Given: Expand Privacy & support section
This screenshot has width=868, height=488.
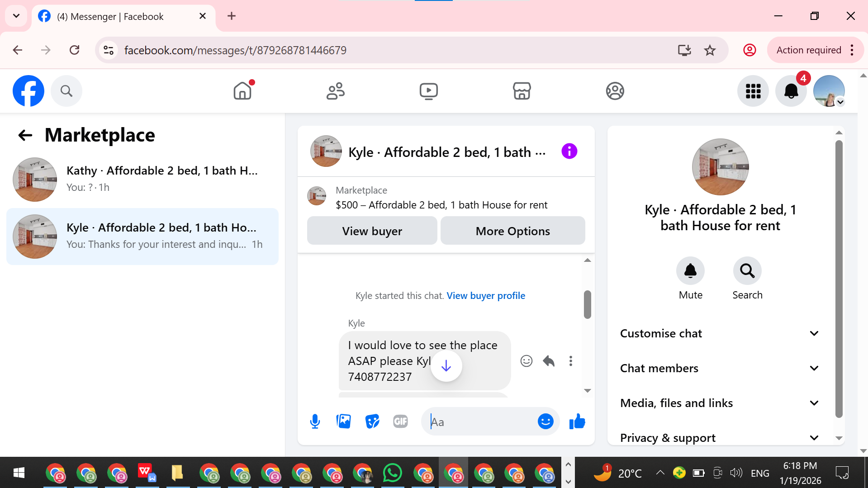Looking at the screenshot, I should [720, 438].
